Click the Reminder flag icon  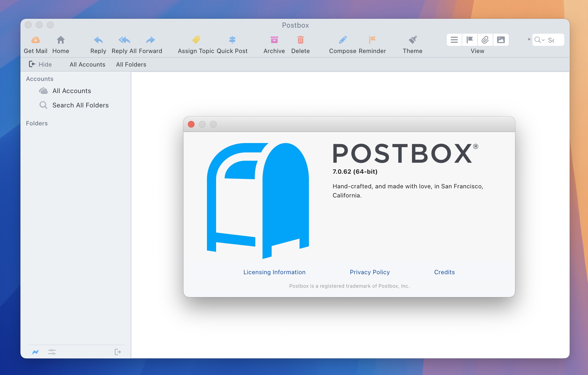(x=372, y=40)
